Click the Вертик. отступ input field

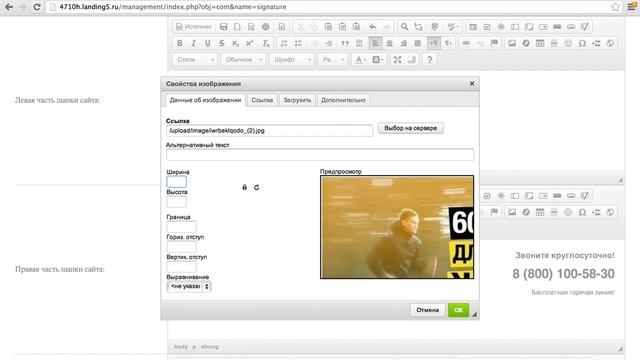point(181,267)
